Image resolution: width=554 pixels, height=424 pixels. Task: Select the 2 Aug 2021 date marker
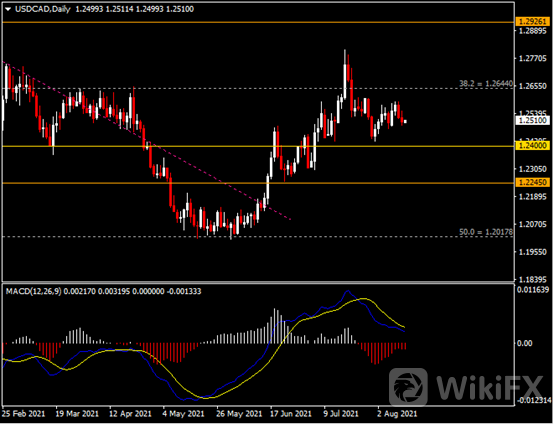coord(397,413)
